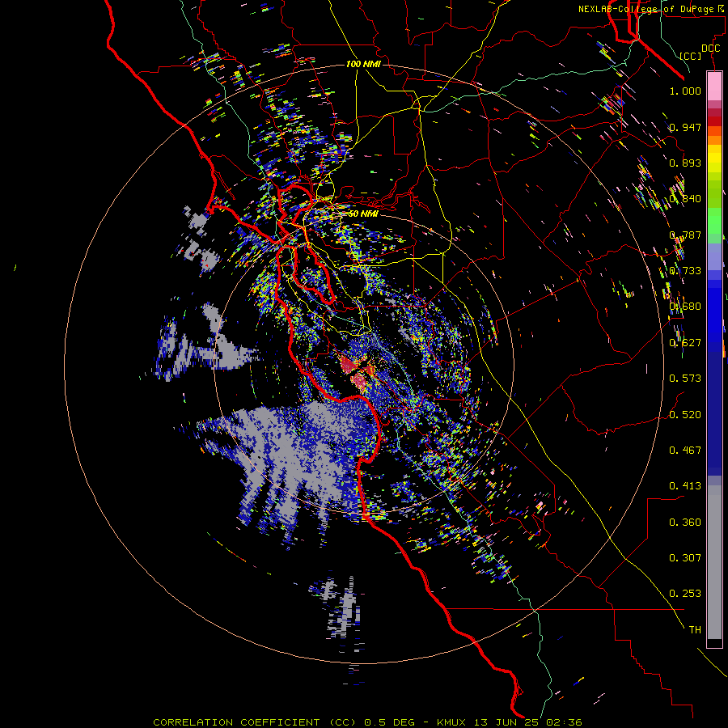Screen dimensions: 728x728
Task: Click the 0.893 scale value
Action: (685, 163)
